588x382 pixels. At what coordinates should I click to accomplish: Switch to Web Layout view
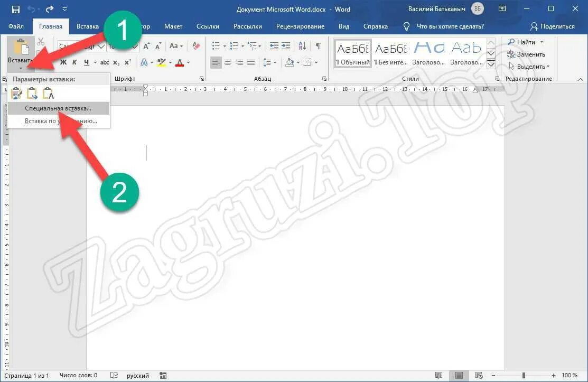pyautogui.click(x=479, y=375)
